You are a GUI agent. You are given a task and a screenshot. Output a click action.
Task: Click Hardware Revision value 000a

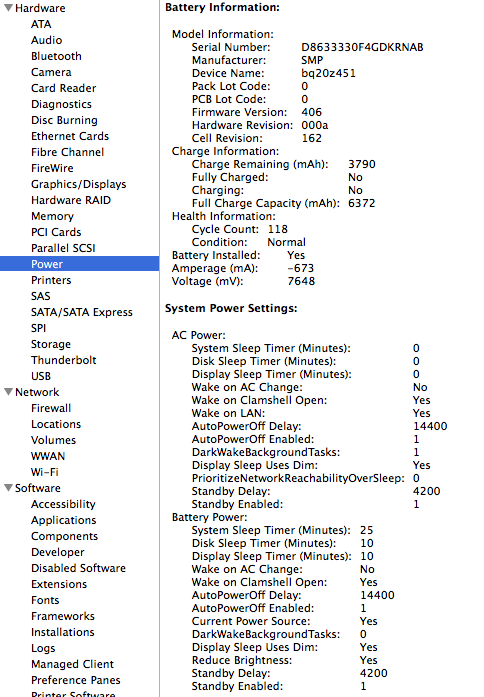pos(315,125)
